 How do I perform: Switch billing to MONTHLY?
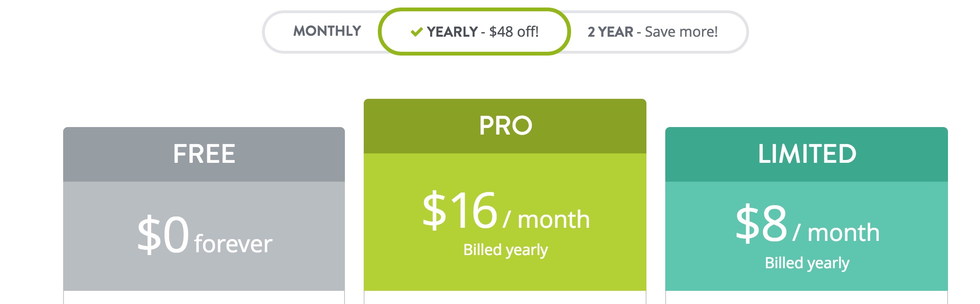pyautogui.click(x=327, y=31)
